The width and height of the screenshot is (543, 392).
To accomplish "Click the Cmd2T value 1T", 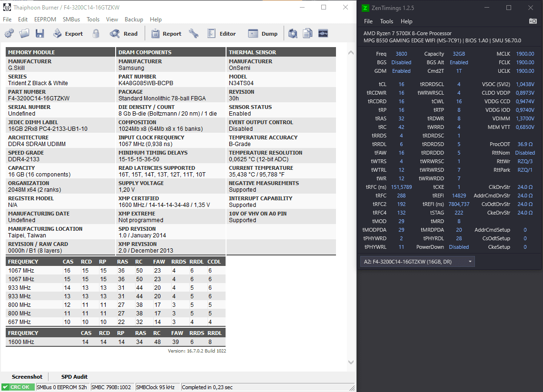I will (459, 71).
